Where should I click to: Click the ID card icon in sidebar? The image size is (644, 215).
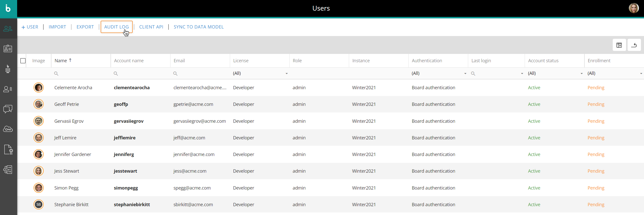point(8,48)
